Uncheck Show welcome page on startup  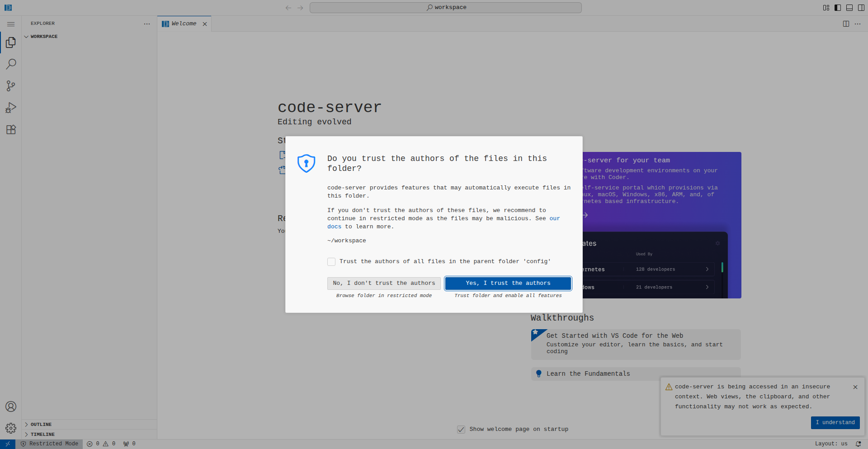click(461, 430)
